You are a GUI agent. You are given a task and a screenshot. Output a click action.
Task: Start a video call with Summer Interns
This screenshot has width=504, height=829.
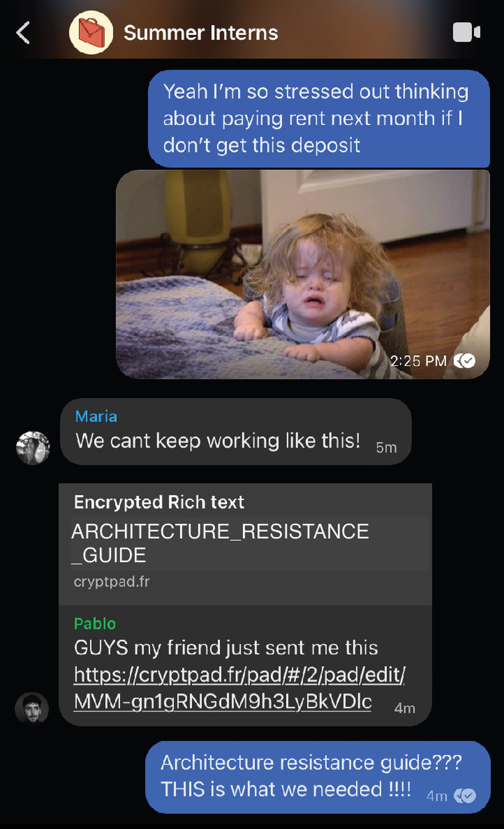click(466, 32)
